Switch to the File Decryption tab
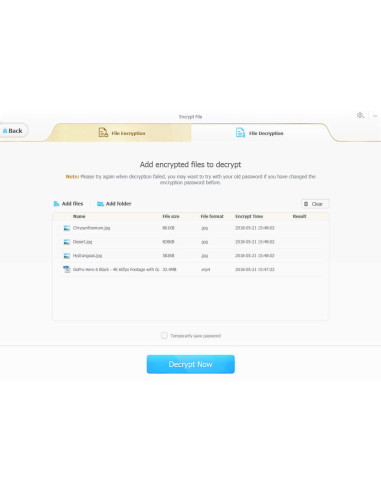The image size is (381, 492). [259, 133]
